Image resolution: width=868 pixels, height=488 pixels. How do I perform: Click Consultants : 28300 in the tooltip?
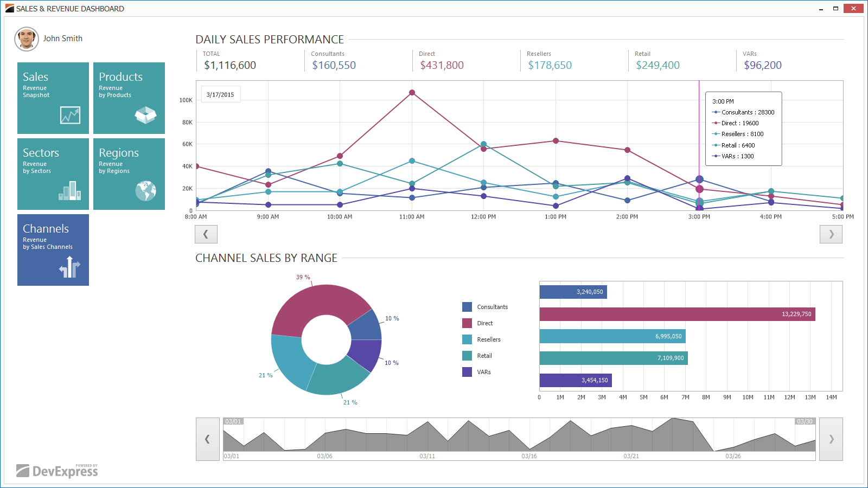743,112
